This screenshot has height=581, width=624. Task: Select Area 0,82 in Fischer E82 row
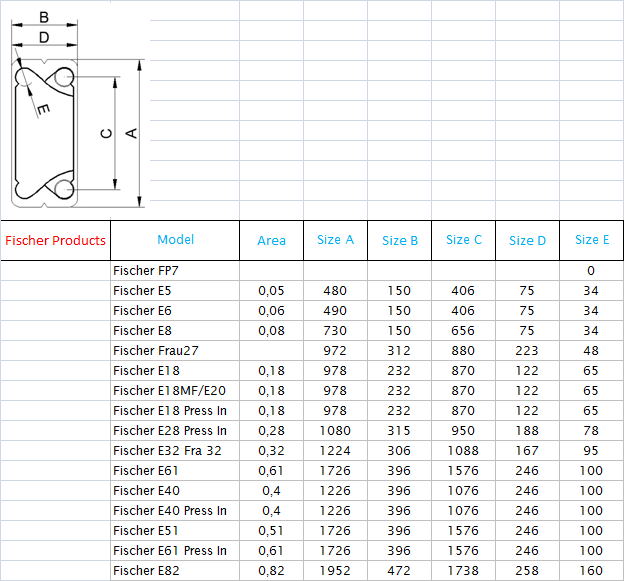(x=271, y=570)
